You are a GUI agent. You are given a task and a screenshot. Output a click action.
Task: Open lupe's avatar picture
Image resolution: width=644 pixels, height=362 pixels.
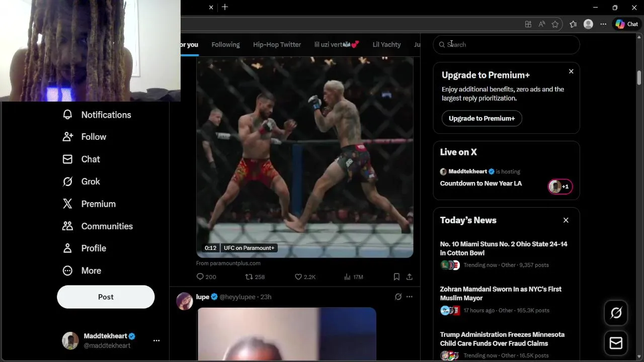click(185, 301)
